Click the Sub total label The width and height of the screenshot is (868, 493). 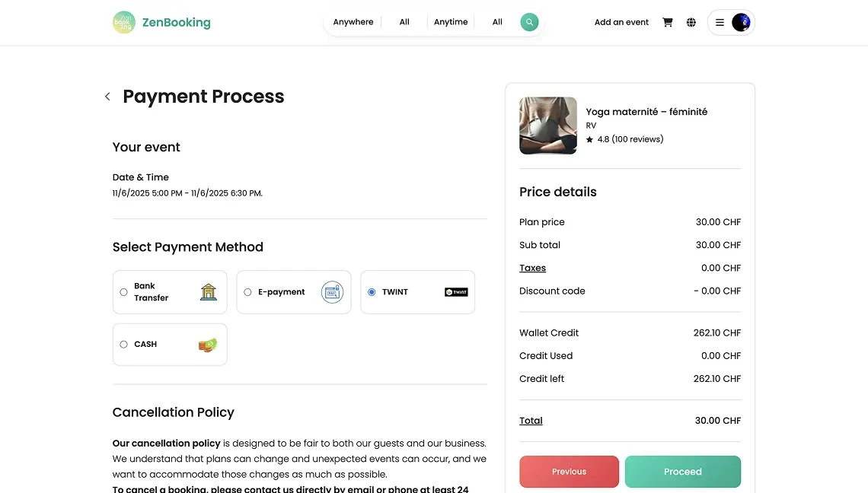(540, 245)
